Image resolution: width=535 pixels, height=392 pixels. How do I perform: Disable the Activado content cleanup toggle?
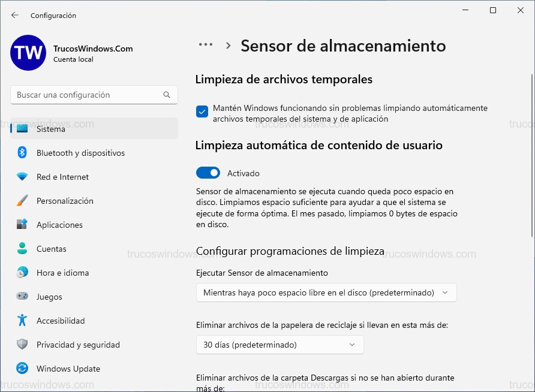tap(208, 173)
